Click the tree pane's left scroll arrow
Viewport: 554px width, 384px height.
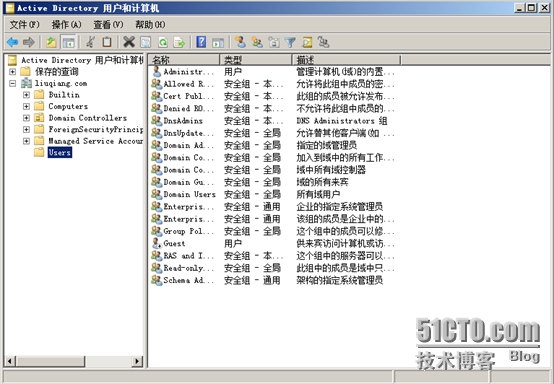(x=10, y=361)
